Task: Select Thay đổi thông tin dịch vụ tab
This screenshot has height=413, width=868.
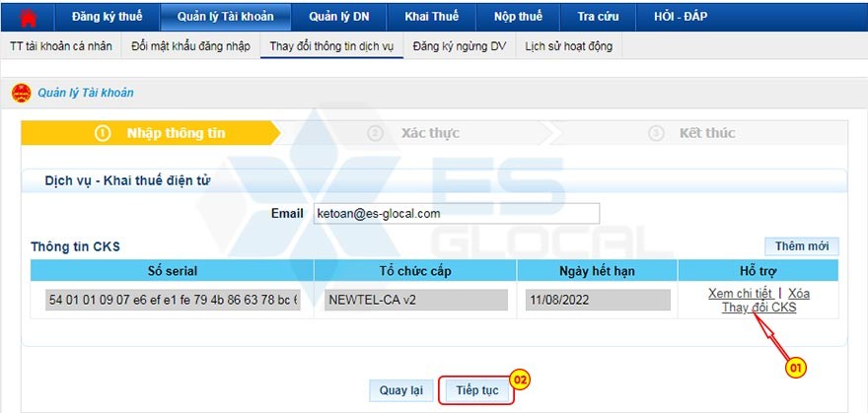Action: (x=331, y=46)
